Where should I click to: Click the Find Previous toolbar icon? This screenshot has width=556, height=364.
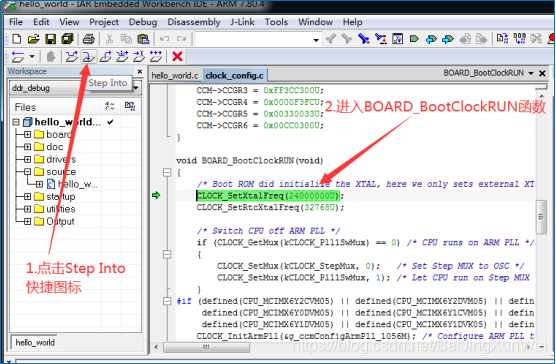[331, 39]
